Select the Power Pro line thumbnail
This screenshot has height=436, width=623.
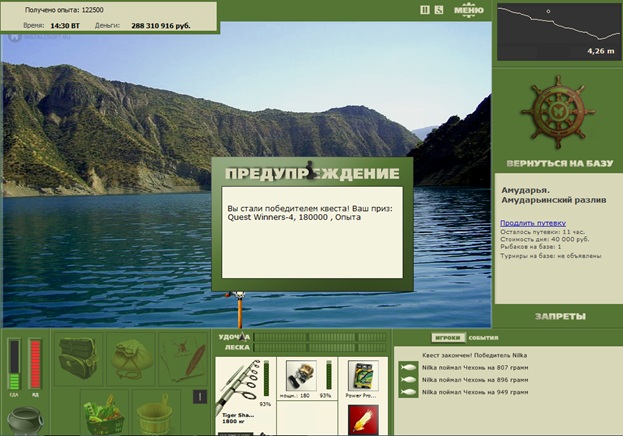click(x=363, y=376)
